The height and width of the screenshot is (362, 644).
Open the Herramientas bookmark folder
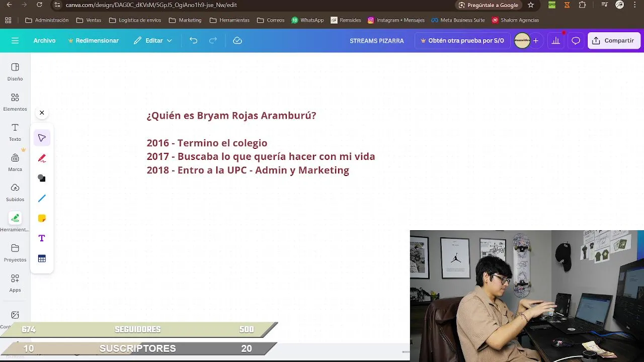[229, 20]
